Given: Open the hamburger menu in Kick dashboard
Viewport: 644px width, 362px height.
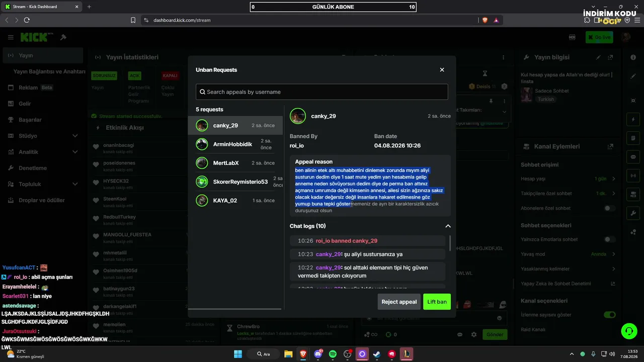Looking at the screenshot, I should click(11, 37).
